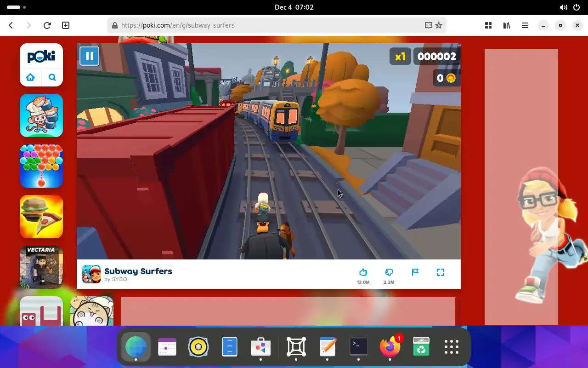This screenshot has height=368, width=588.
Task: Open the cartoon cat game thumbnail
Action: [x=92, y=311]
